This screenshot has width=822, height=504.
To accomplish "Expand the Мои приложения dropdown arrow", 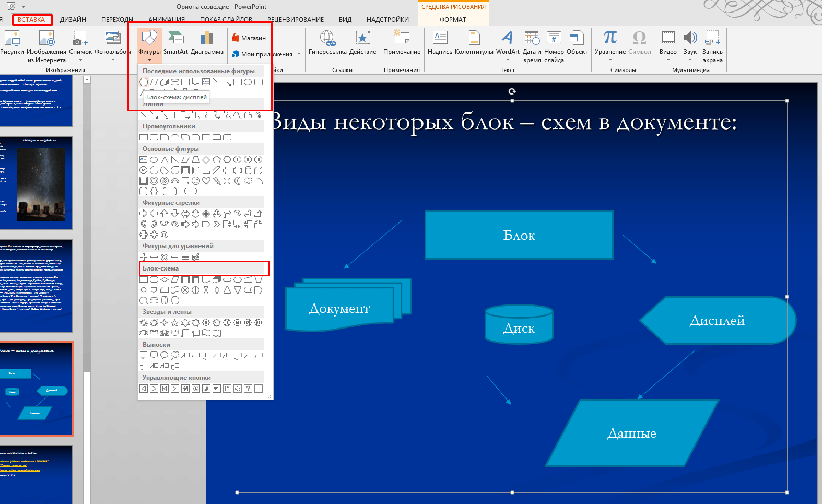I will point(299,54).
